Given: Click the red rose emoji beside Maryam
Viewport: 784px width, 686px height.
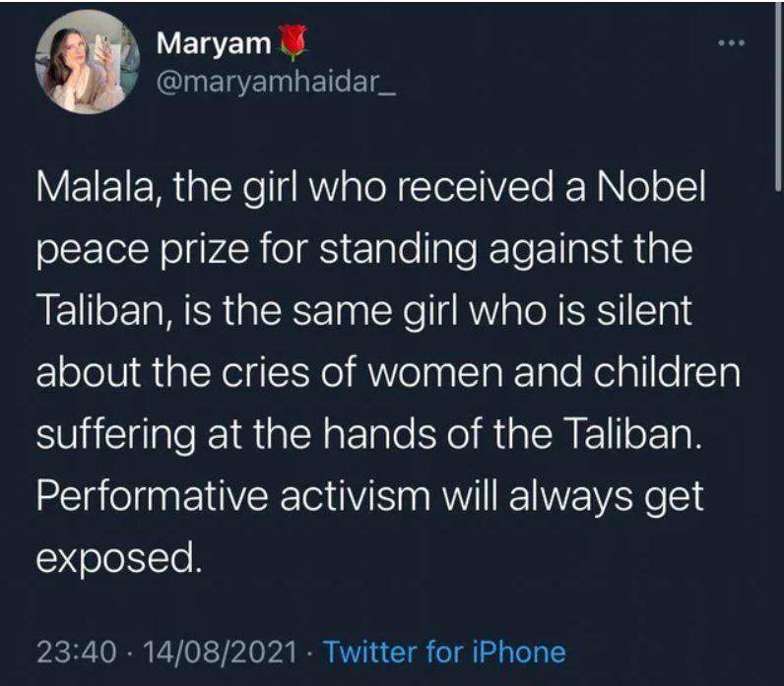Looking at the screenshot, I should (293, 42).
